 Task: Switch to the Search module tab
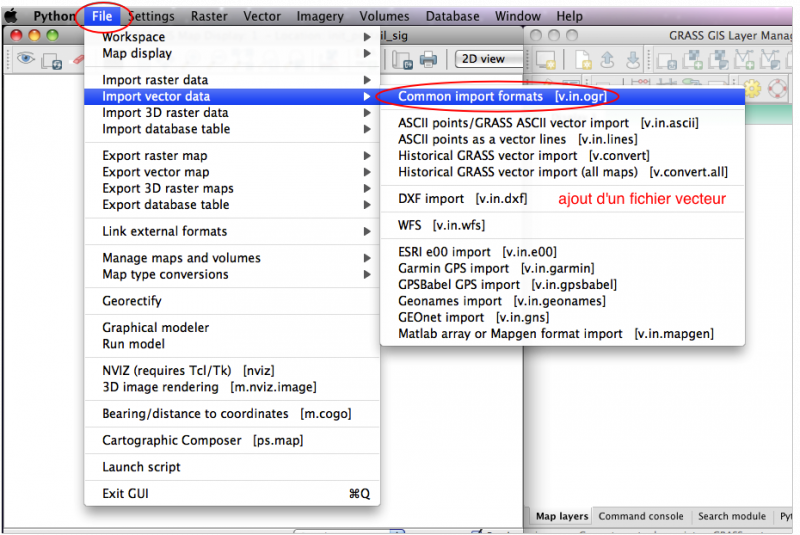[x=732, y=516]
